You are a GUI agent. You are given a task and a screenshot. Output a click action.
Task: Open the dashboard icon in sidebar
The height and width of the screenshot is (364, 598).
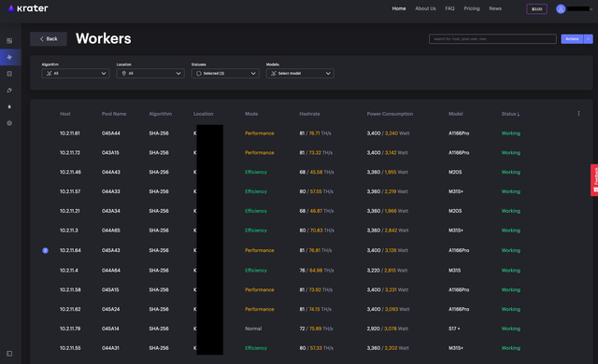9,41
